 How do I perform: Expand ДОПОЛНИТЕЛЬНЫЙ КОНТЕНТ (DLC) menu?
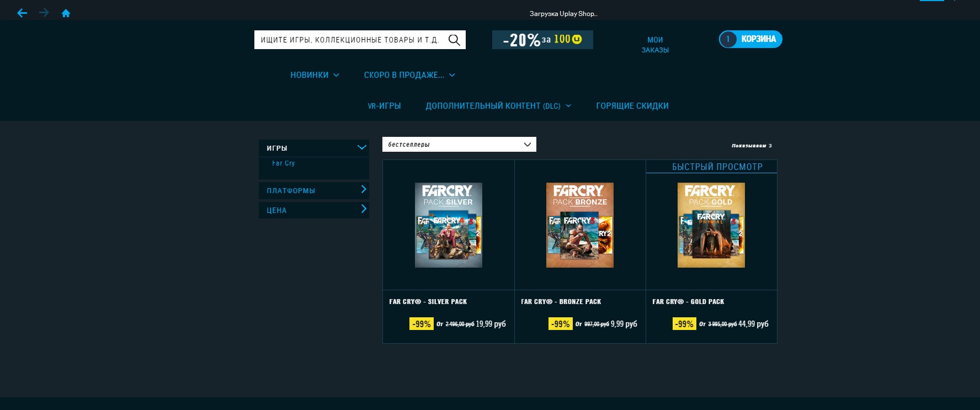pyautogui.click(x=498, y=106)
